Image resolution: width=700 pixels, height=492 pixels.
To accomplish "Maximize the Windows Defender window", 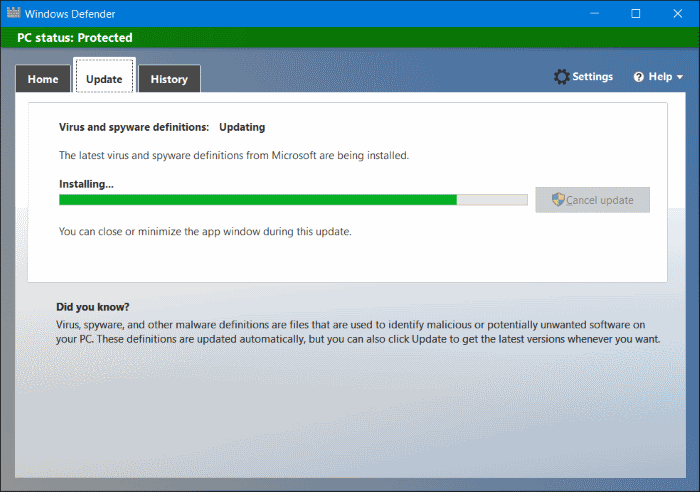I will [x=636, y=13].
